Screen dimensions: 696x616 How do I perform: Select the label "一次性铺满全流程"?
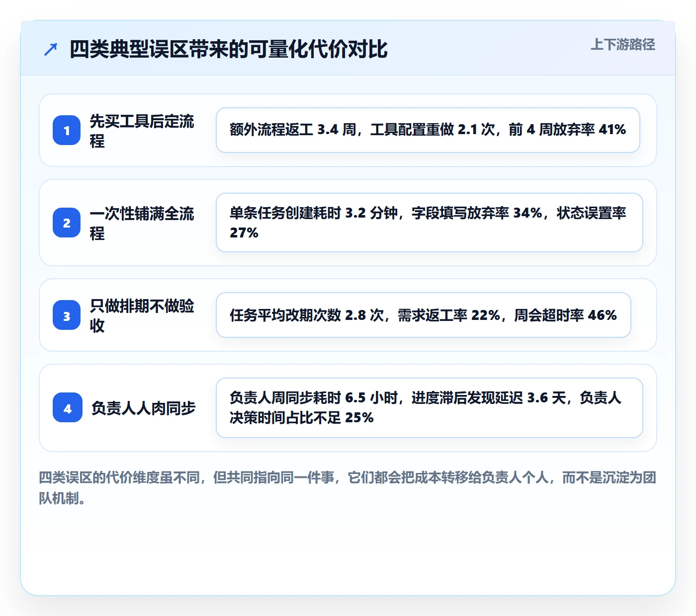click(x=142, y=223)
